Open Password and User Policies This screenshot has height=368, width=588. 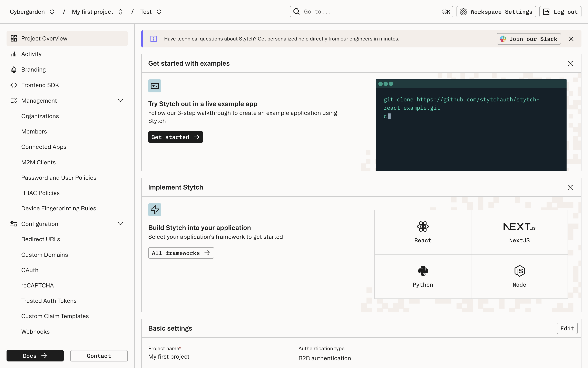coord(59,178)
